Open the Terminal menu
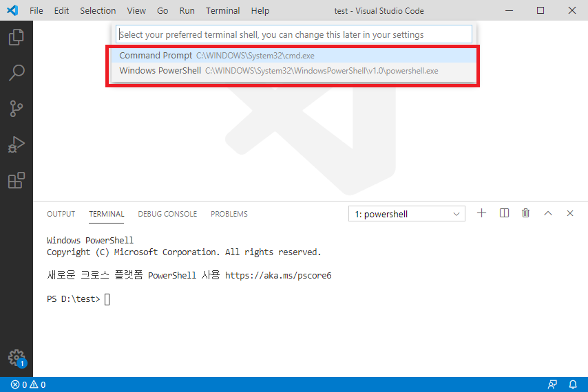588x392 pixels. coord(223,11)
